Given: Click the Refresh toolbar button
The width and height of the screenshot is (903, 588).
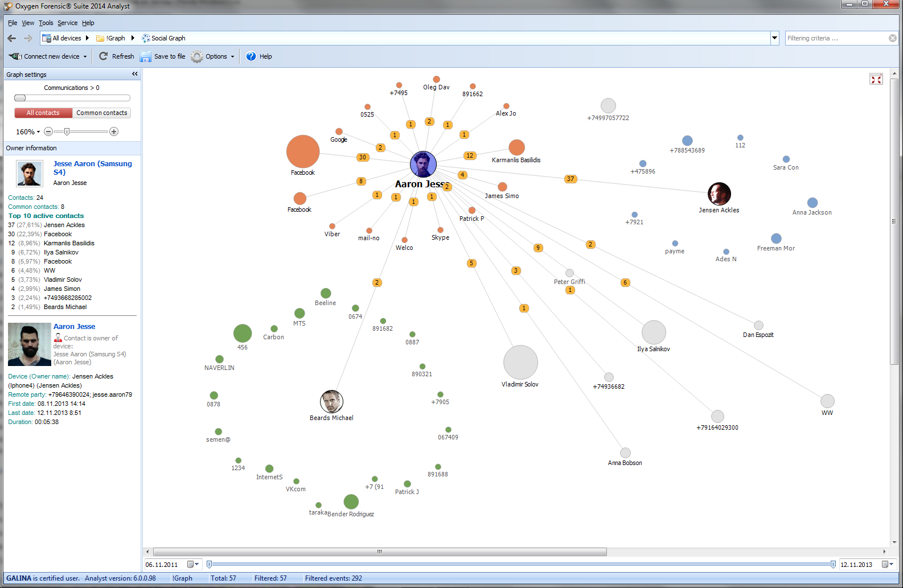Looking at the screenshot, I should coord(117,56).
